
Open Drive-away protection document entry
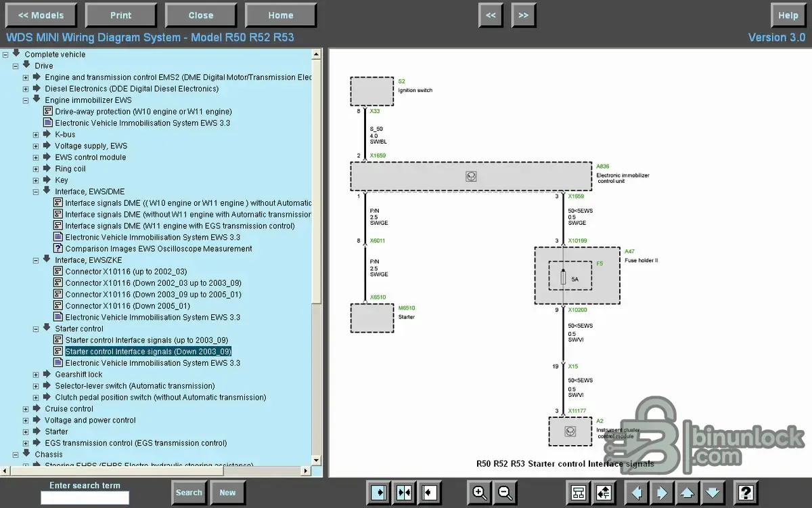[143, 111]
